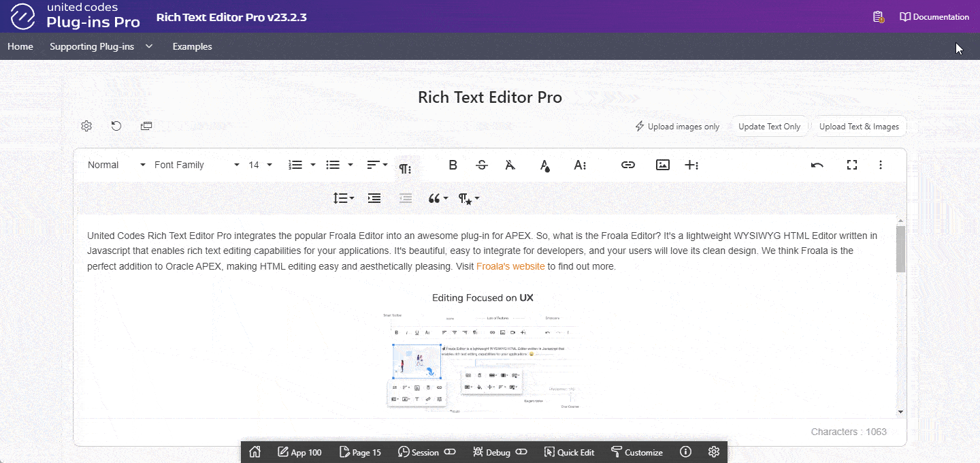Click Session label in developer toolbar
This screenshot has height=463, width=980.
[x=419, y=452]
